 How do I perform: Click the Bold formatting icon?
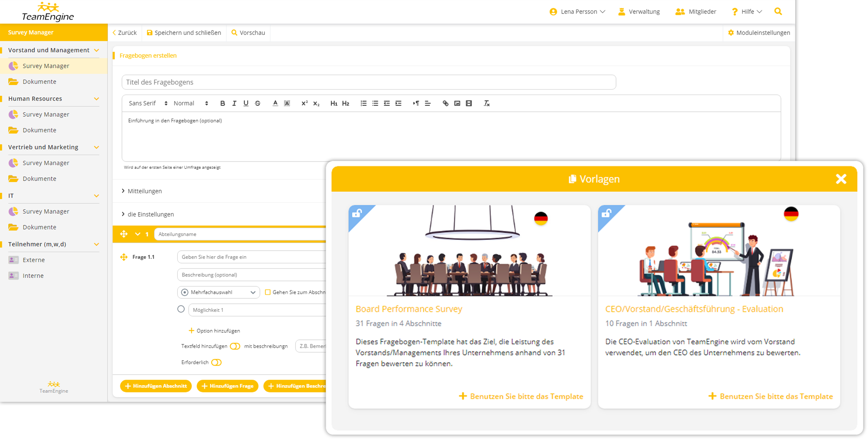pyautogui.click(x=222, y=104)
